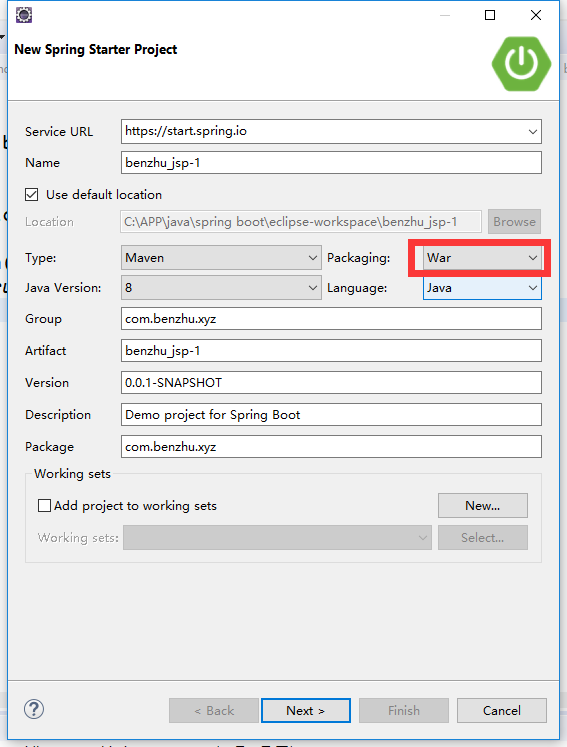The height and width of the screenshot is (747, 567).
Task: Click the Version field 0.0.1-SNAPSHOT
Action: pyautogui.click(x=331, y=383)
